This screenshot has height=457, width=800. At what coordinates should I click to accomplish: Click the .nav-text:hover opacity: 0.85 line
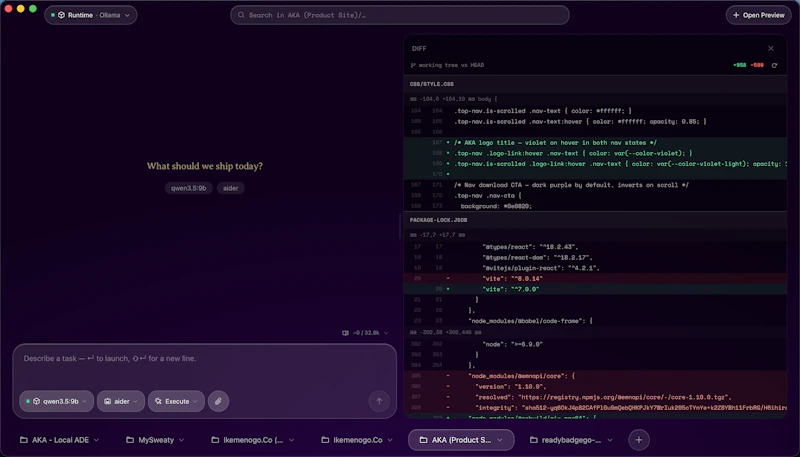[x=595, y=121]
